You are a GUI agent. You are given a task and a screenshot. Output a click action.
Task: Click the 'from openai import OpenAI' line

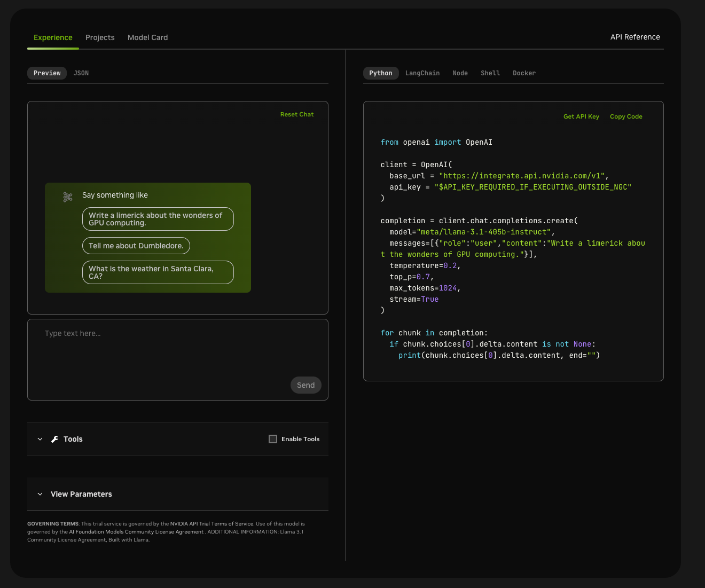pos(436,142)
